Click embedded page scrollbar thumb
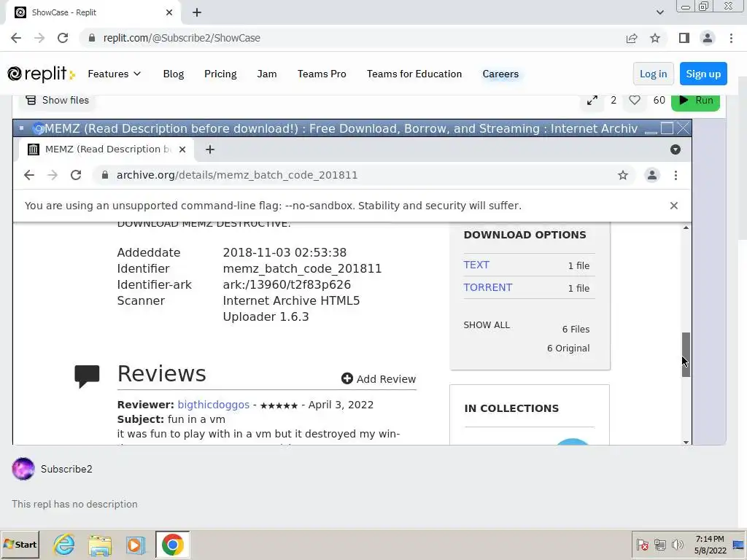Image resolution: width=747 pixels, height=560 pixels. (686, 354)
